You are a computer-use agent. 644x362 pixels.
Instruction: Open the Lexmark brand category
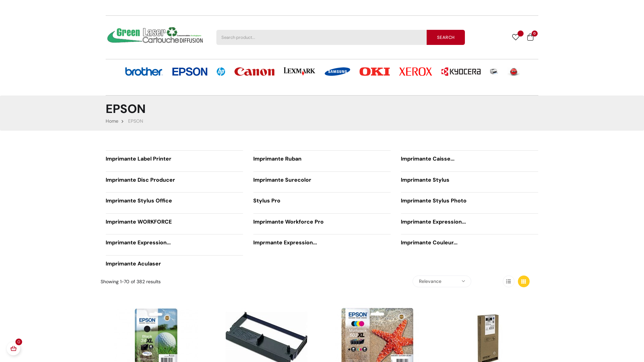pos(299,71)
